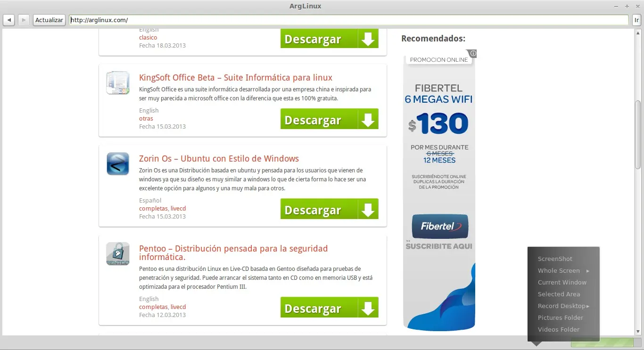Download Pentoo with its Descargar button
Image resolution: width=644 pixels, height=350 pixels.
pyautogui.click(x=330, y=307)
